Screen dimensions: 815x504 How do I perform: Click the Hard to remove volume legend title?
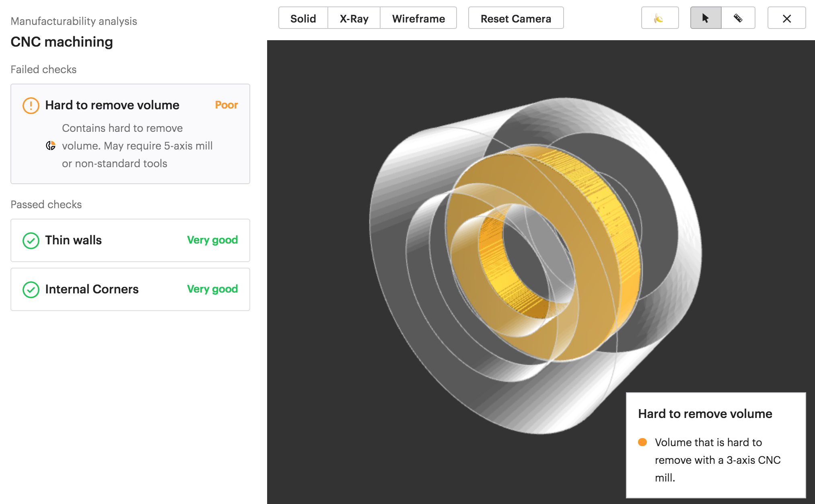pyautogui.click(x=705, y=414)
